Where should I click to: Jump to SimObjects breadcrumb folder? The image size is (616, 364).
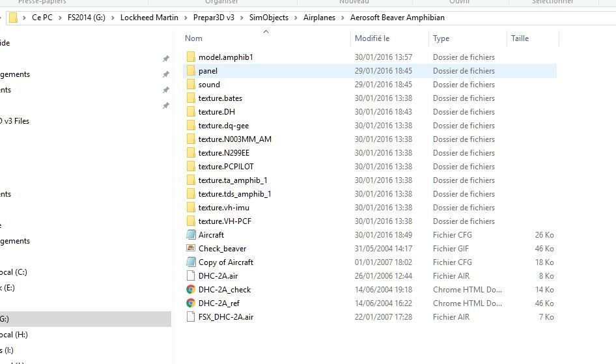click(x=269, y=18)
